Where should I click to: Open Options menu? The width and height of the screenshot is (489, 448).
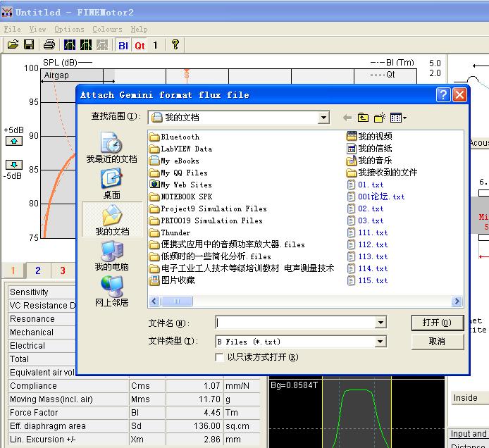coord(69,30)
